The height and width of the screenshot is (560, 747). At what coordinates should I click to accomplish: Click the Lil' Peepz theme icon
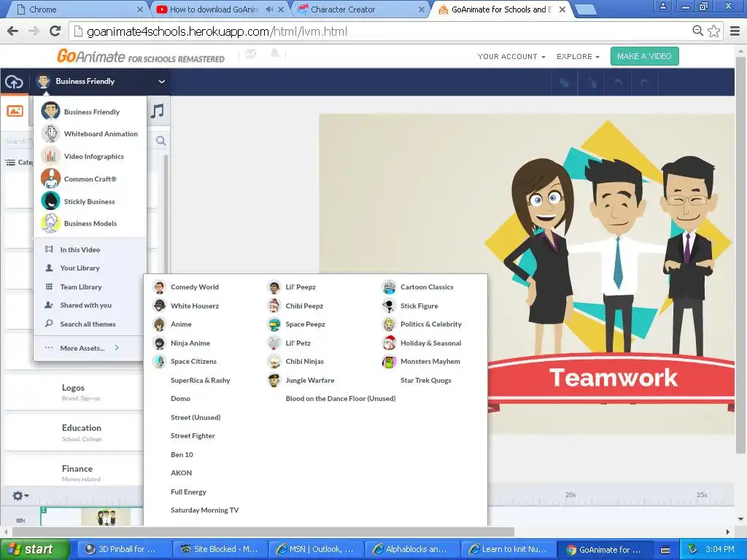(x=274, y=287)
